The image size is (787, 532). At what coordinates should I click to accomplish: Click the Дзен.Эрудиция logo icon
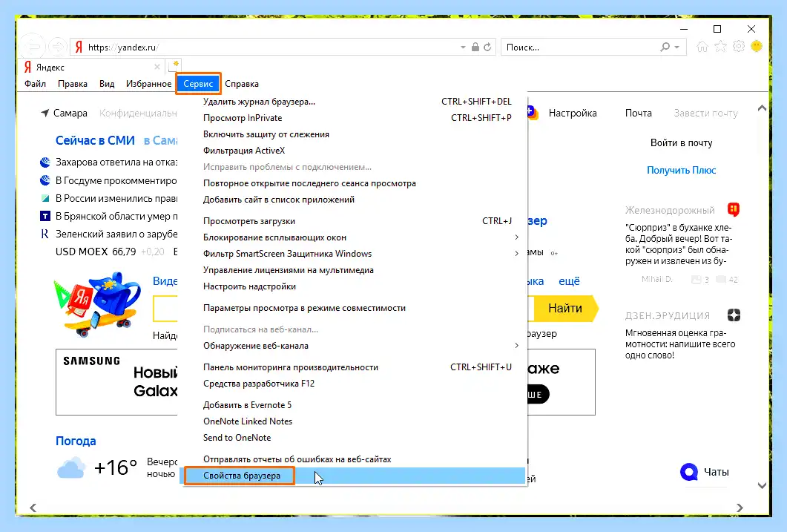pos(734,315)
